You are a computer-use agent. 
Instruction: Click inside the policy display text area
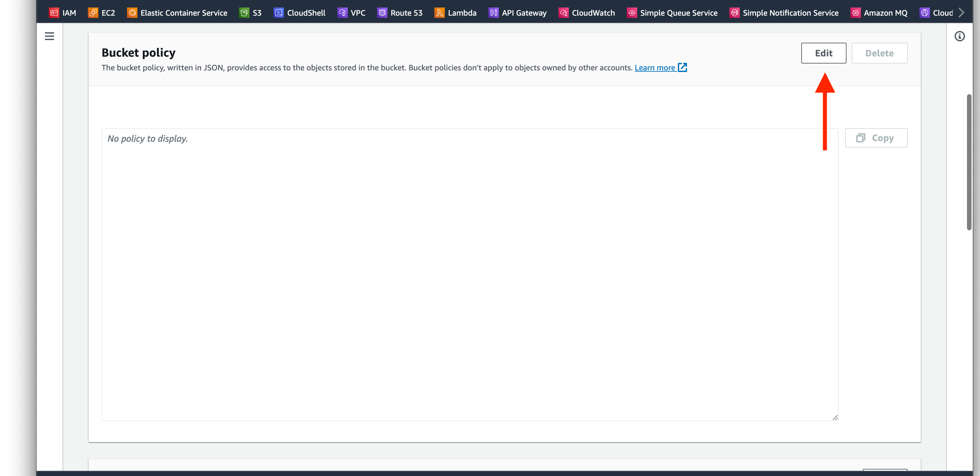(470, 274)
